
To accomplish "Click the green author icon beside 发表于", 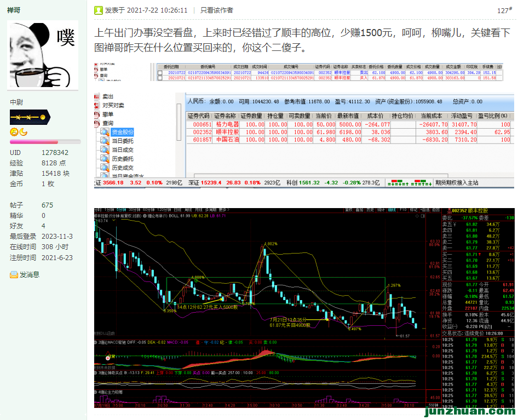I will pyautogui.click(x=99, y=10).
